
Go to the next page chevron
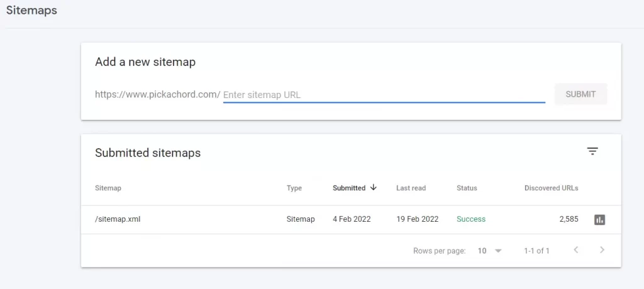602,249
